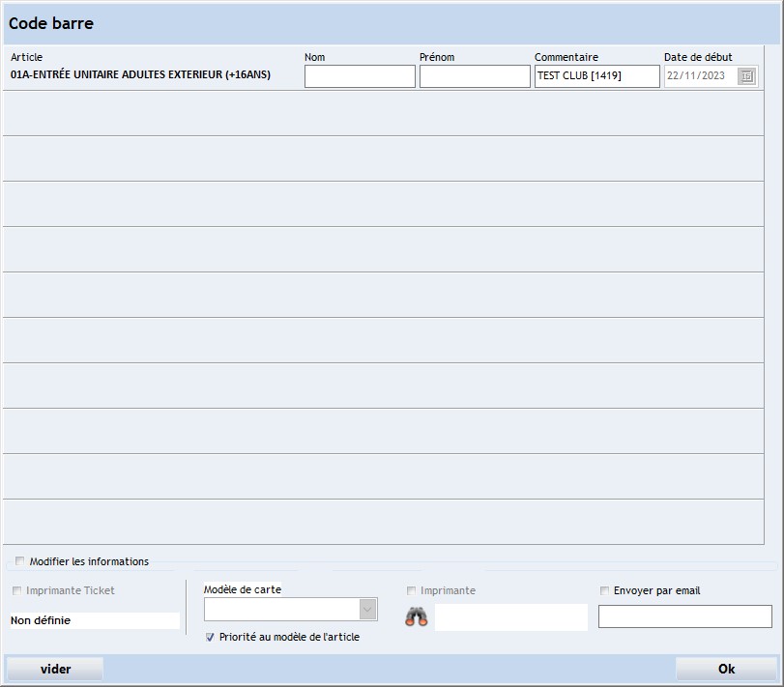Confirm with the "Ok" button
The width and height of the screenshot is (784, 687).
[x=726, y=668]
